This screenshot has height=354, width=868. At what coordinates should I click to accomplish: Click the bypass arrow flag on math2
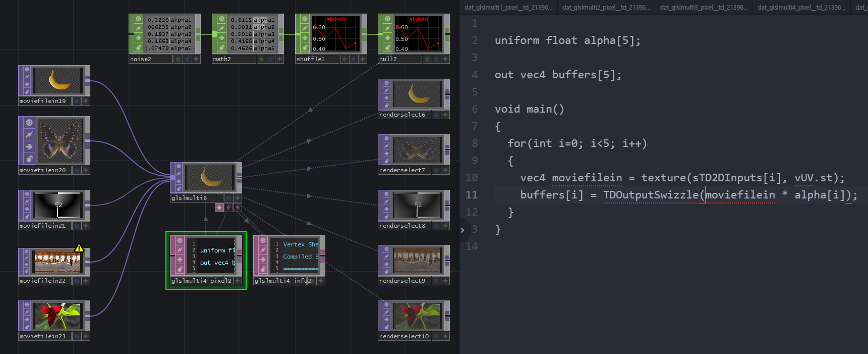pyautogui.click(x=221, y=38)
